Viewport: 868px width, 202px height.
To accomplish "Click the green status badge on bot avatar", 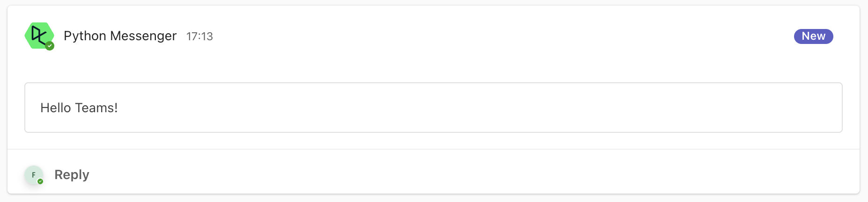I will pos(50,46).
